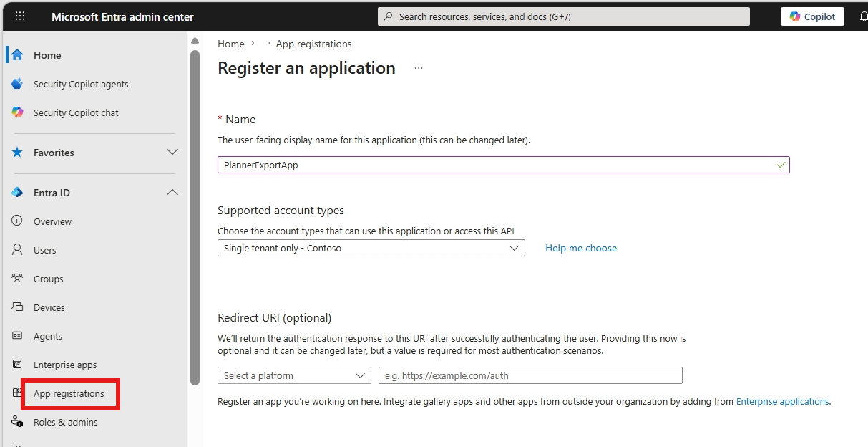Click the Security Copilot chat icon
Viewport: 868px width, 447px height.
(x=17, y=112)
